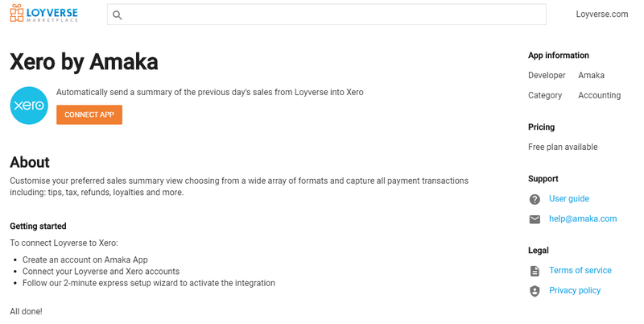The image size is (644, 324).
Task: Click the round Xero app logo
Action: point(29,106)
